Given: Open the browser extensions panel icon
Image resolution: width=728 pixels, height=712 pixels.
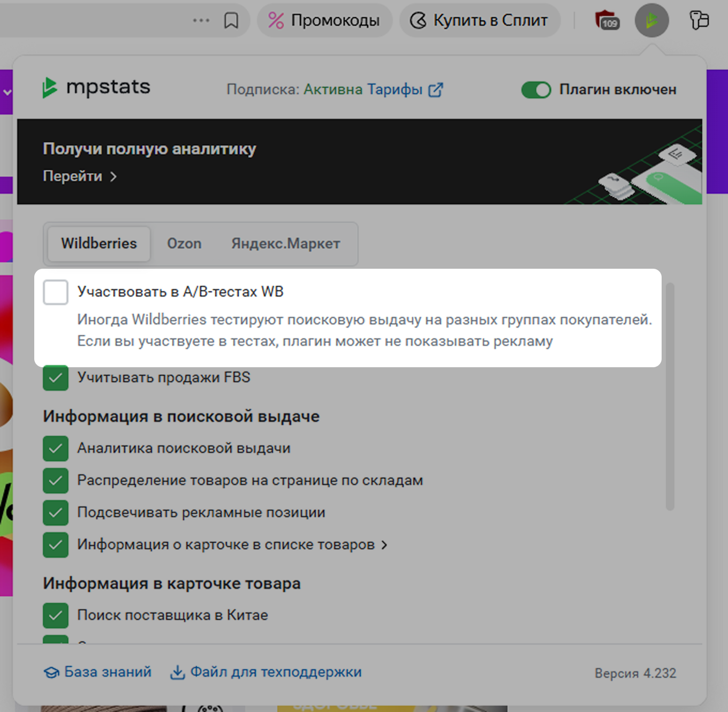Looking at the screenshot, I should (x=699, y=21).
